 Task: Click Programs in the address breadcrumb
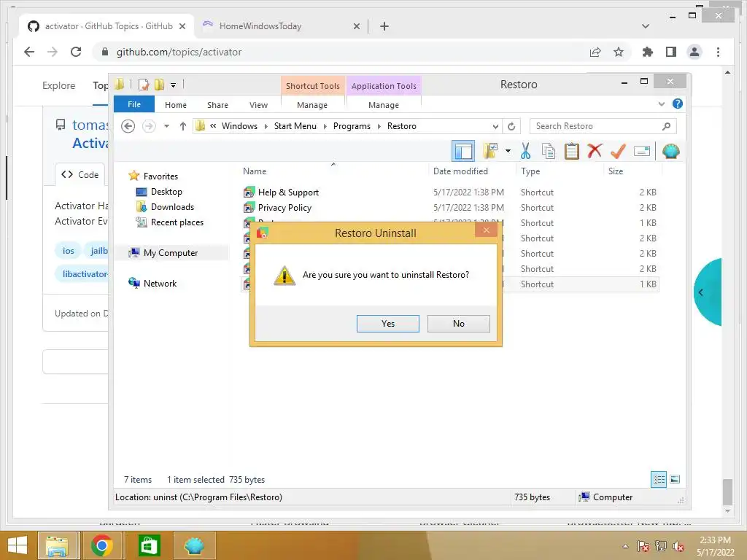click(352, 126)
